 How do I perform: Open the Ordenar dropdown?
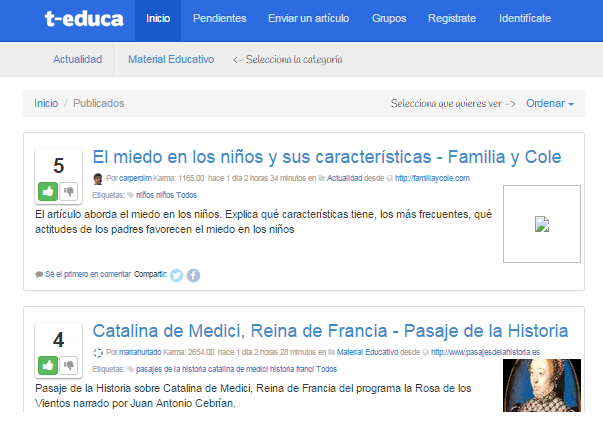[x=550, y=103]
